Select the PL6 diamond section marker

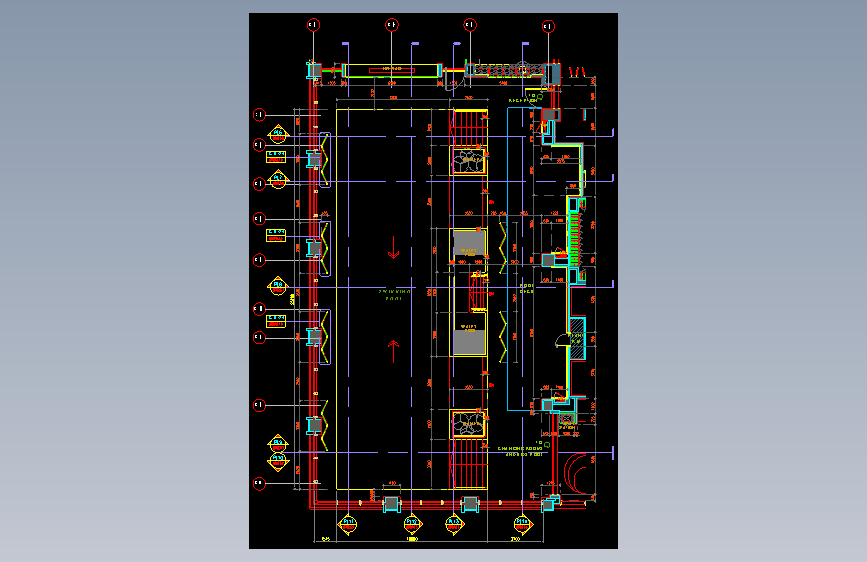tap(278, 134)
